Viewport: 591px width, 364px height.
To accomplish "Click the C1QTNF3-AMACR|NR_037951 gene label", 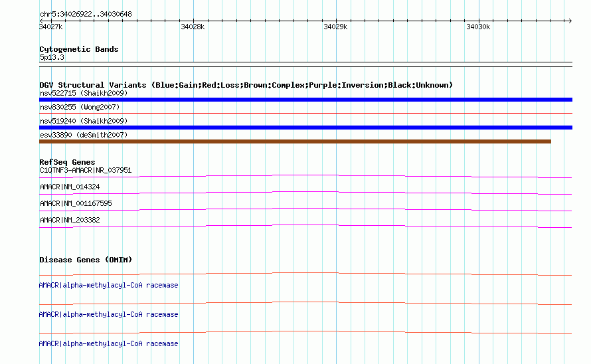I will tap(86, 171).
